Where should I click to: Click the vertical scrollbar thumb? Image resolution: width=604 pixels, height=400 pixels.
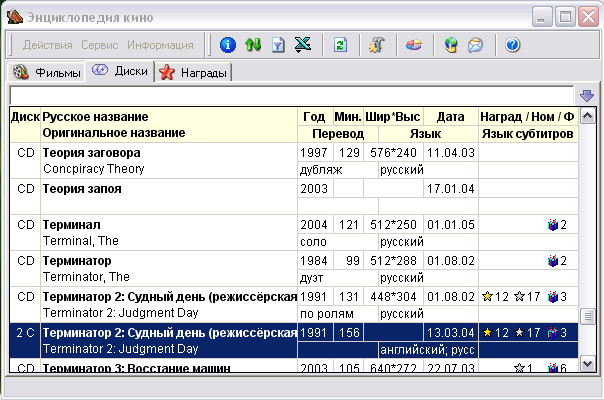(x=587, y=316)
